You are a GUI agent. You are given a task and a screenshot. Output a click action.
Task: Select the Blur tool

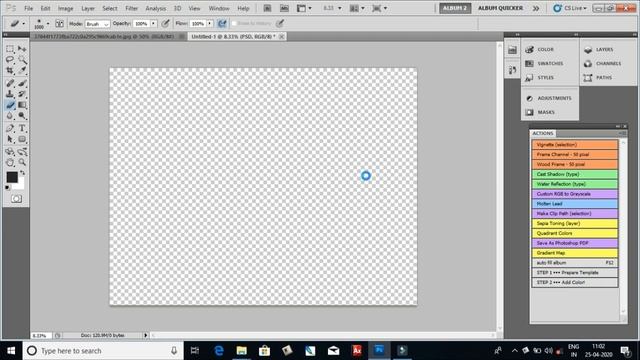[x=10, y=116]
